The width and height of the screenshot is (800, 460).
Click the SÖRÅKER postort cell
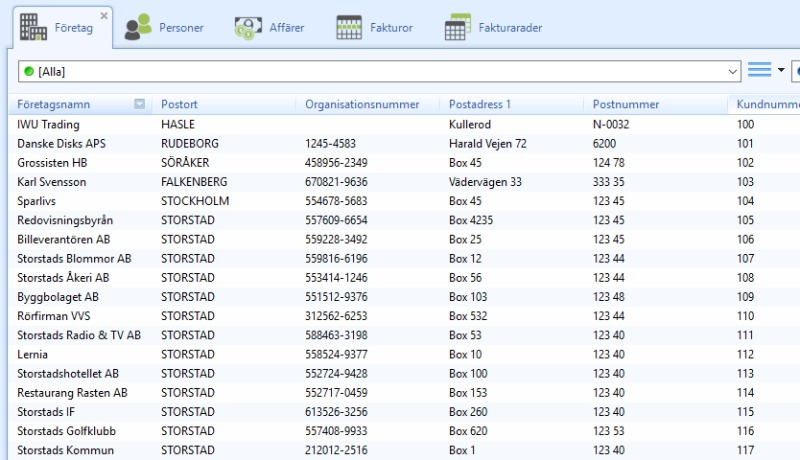pos(185,163)
